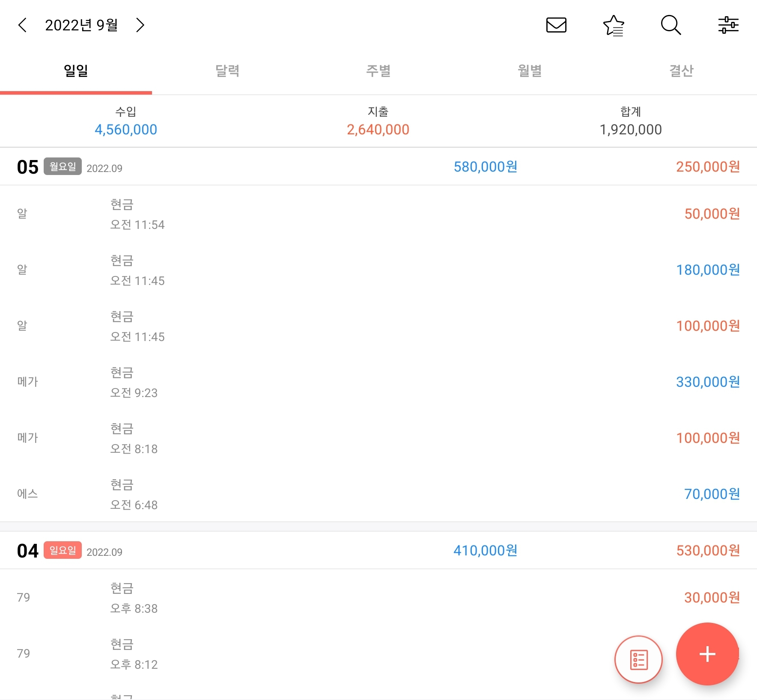Open the 메가 330,000원 entry at 오전 9:23
This screenshot has width=757, height=700.
point(378,382)
